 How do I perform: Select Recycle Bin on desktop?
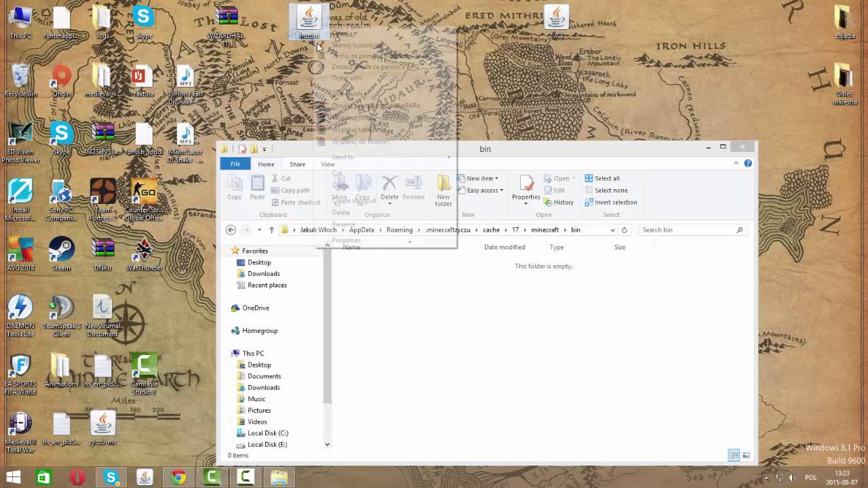pos(20,81)
